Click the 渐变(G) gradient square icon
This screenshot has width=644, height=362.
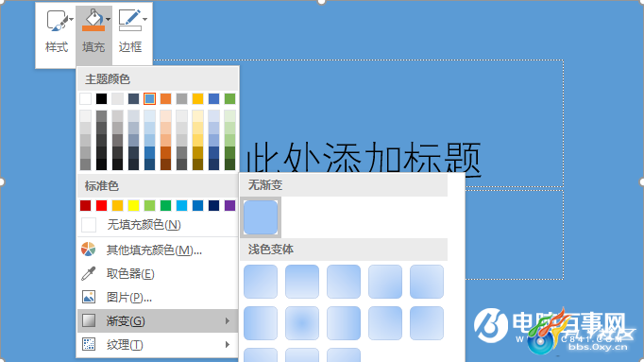coord(89,320)
